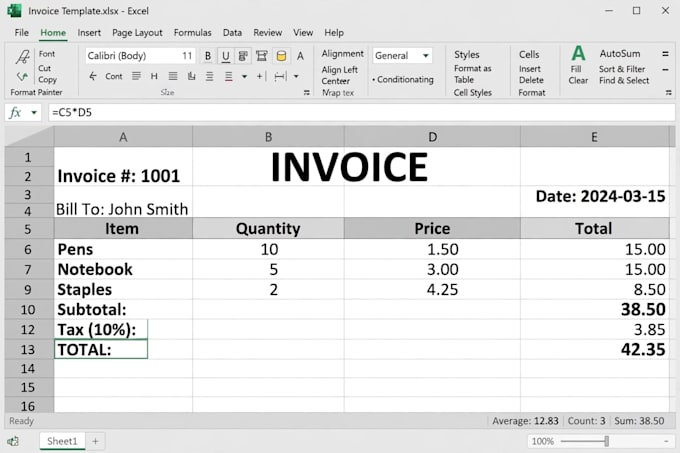Click the Center alignment option
680x453 pixels.
335,81
